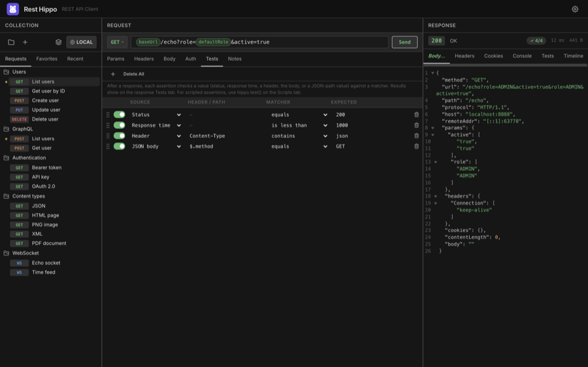Viewport: 588px width, 367px height.
Task: Create a new folder in the collection
Action: 11,42
